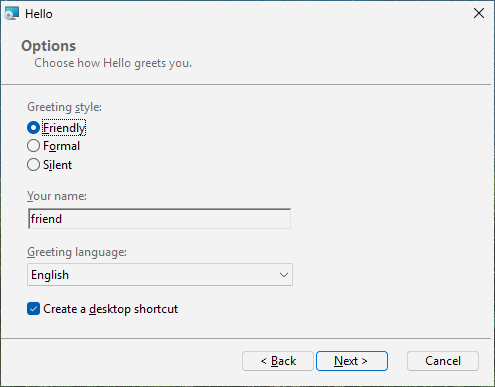The width and height of the screenshot is (495, 387).
Task: Click the 'Greeting style:' label
Action: pos(64,107)
